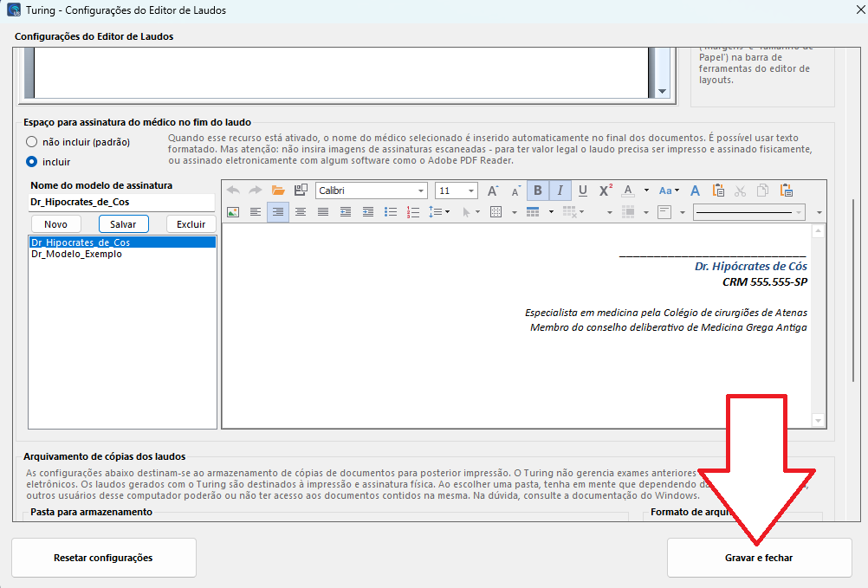Click the center alignment icon
Viewport: 868px width, 588px height.
tap(301, 212)
